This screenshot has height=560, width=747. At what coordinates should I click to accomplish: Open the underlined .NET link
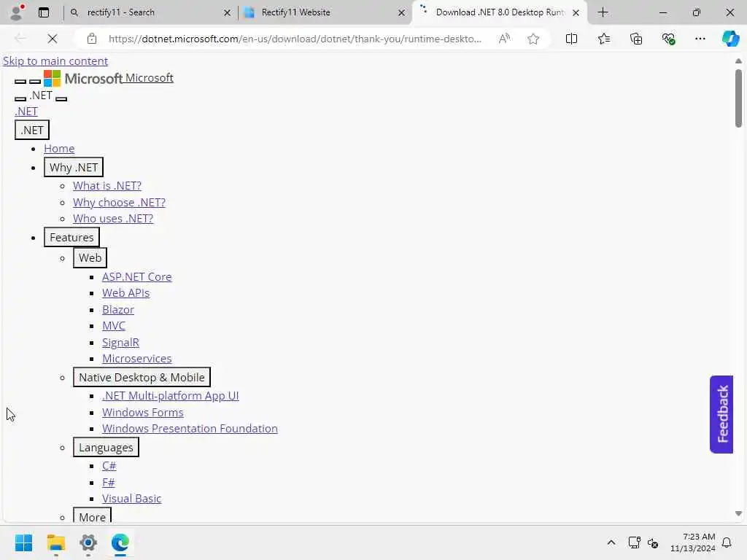[x=26, y=112]
